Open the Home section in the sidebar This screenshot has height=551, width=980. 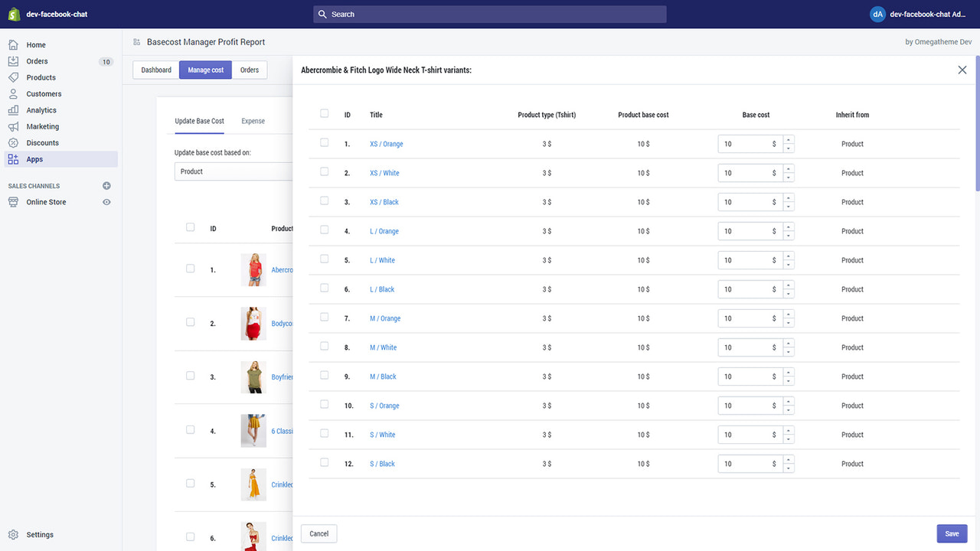[x=34, y=44]
